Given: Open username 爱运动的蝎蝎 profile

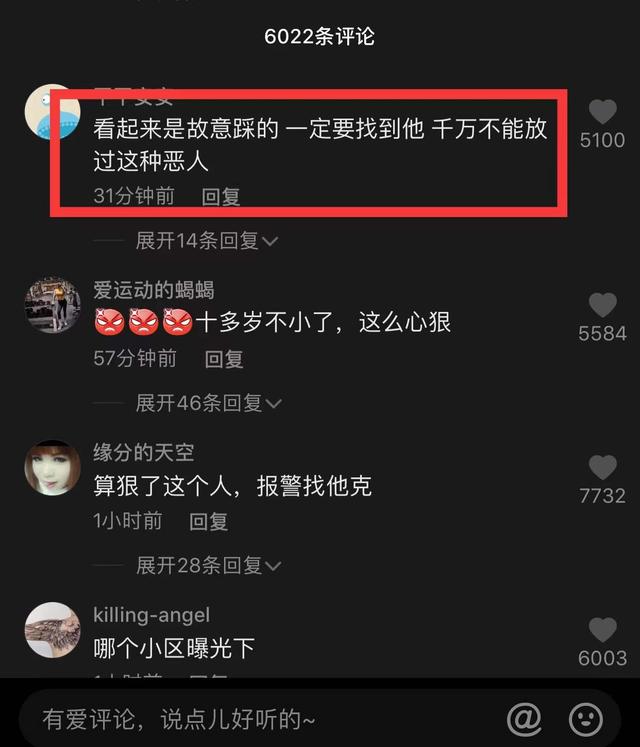Looking at the screenshot, I should coord(153,290).
